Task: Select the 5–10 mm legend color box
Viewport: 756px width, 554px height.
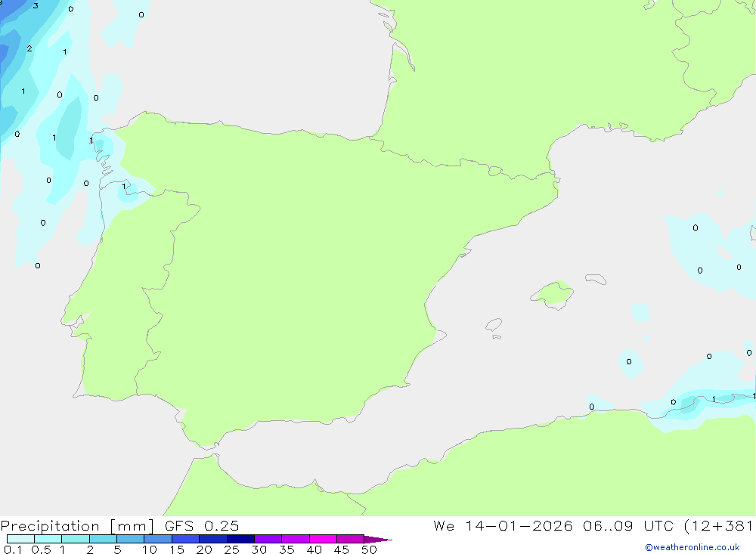Action: click(x=131, y=539)
